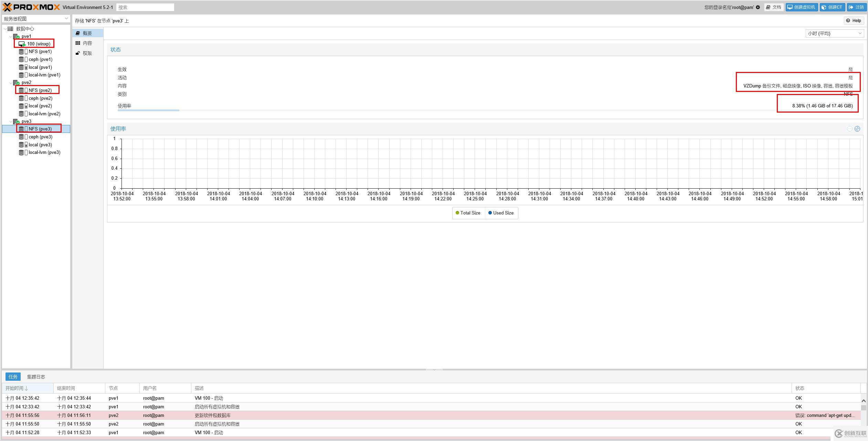Click the local-lvm (pve3) storage icon

point(21,153)
